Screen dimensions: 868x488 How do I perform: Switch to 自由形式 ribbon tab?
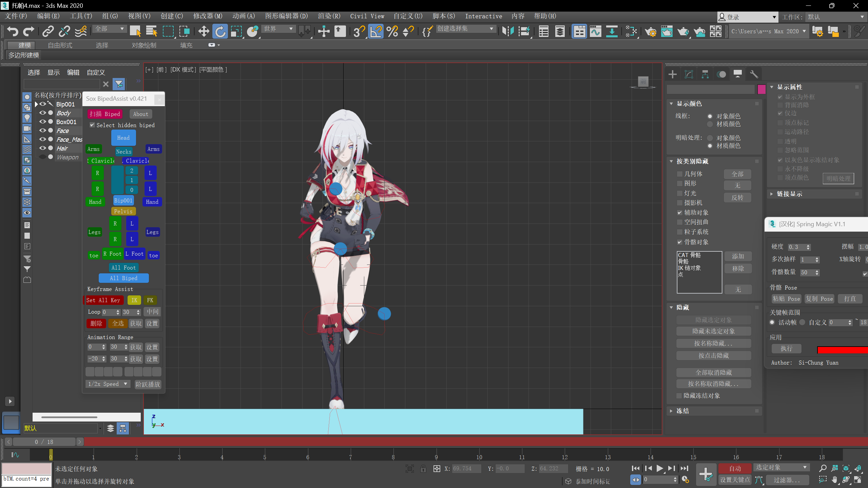[x=60, y=45]
